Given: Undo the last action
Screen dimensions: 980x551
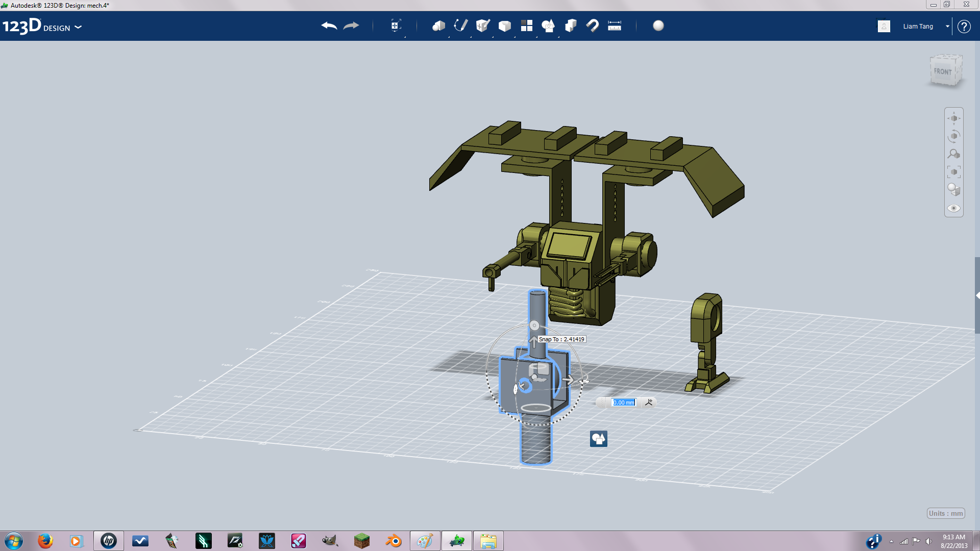Looking at the screenshot, I should click(x=329, y=26).
